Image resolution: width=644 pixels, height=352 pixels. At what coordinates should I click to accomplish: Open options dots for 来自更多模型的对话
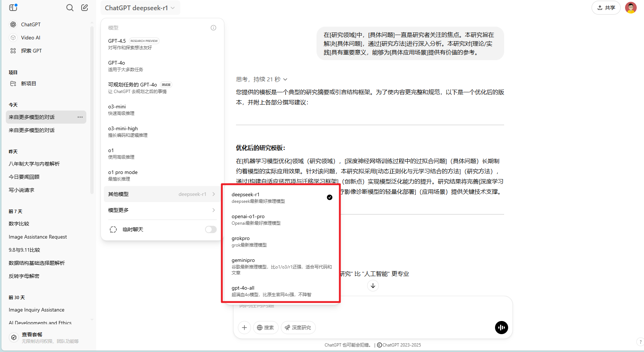click(x=80, y=117)
